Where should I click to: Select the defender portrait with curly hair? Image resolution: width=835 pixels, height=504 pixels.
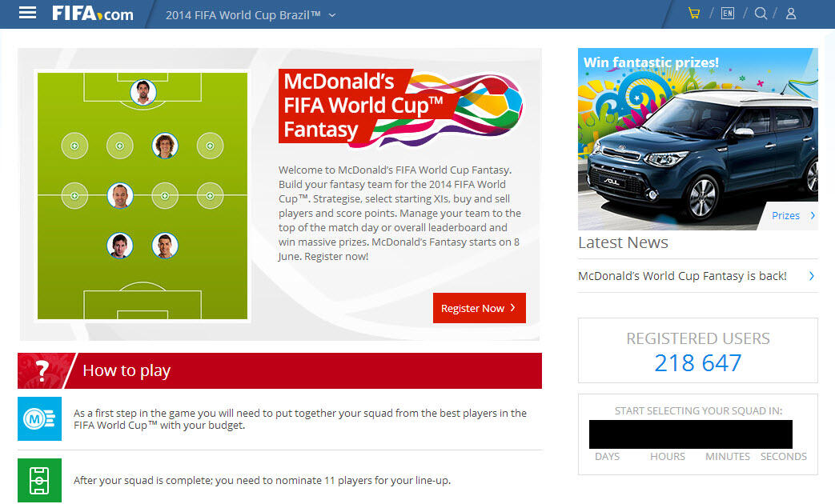point(165,146)
